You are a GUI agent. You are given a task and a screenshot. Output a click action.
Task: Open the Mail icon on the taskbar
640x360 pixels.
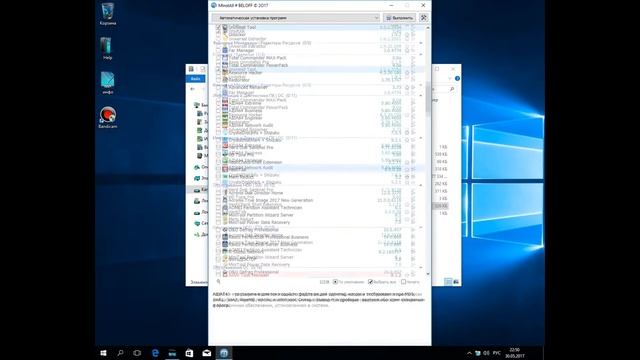coord(207,353)
